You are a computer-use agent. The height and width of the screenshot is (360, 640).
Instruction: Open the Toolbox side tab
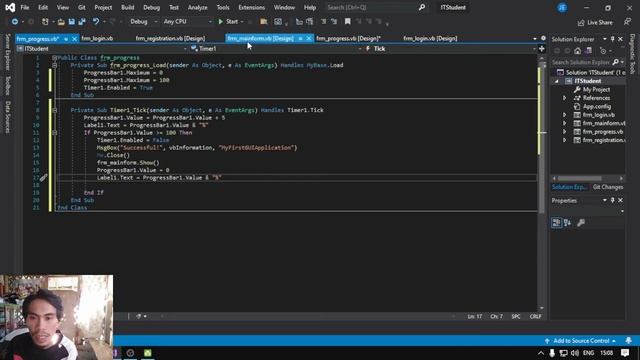[x=7, y=85]
